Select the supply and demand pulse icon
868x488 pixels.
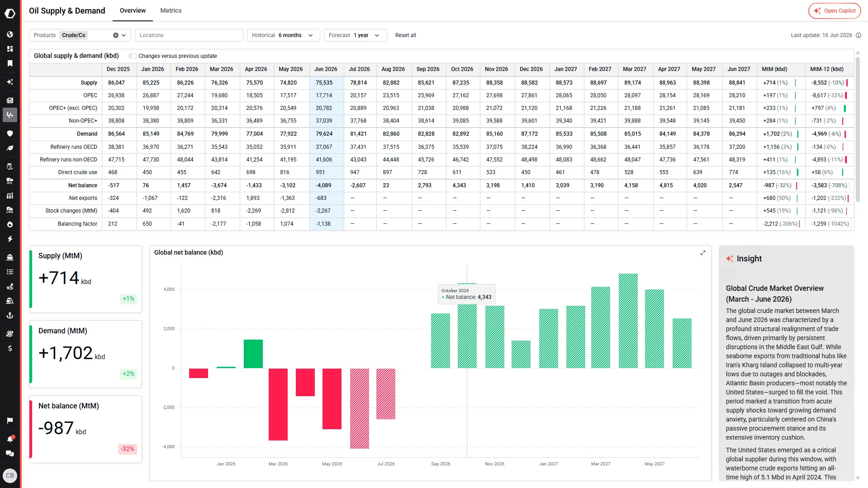pyautogui.click(x=10, y=115)
